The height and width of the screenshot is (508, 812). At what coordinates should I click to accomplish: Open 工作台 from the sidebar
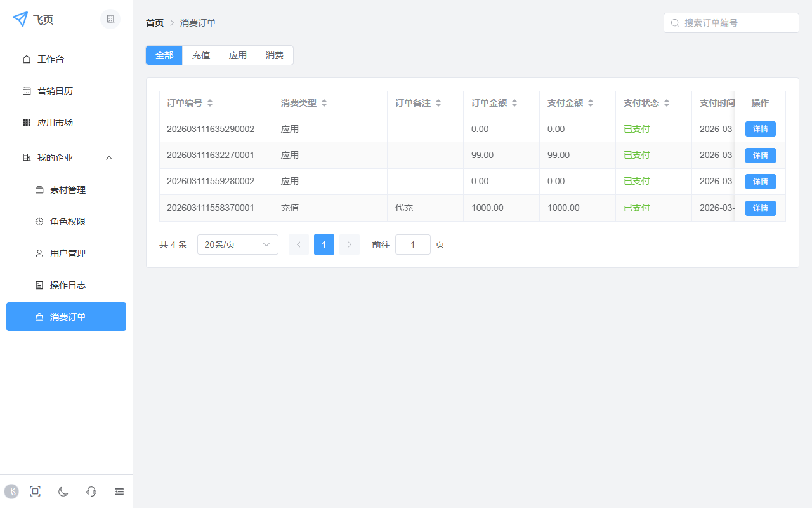pos(51,59)
